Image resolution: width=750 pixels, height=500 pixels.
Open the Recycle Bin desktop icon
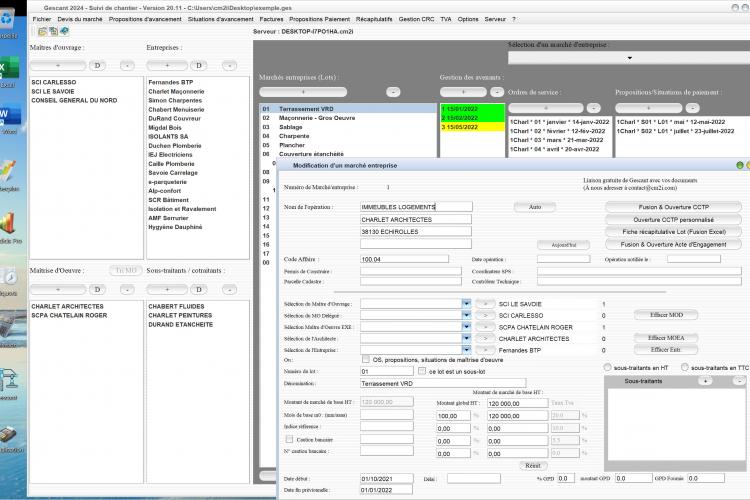click(8, 24)
